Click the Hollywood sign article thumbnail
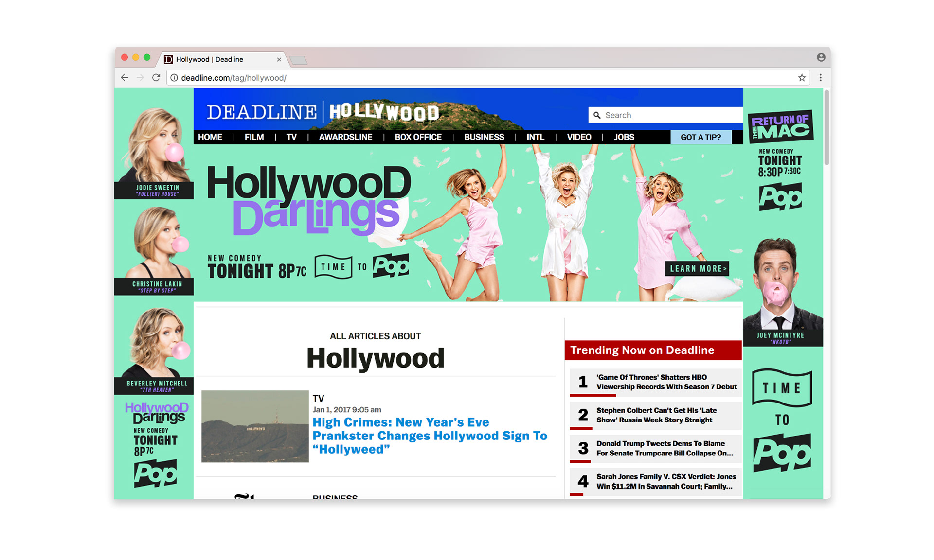934x560 pixels. pos(255,426)
